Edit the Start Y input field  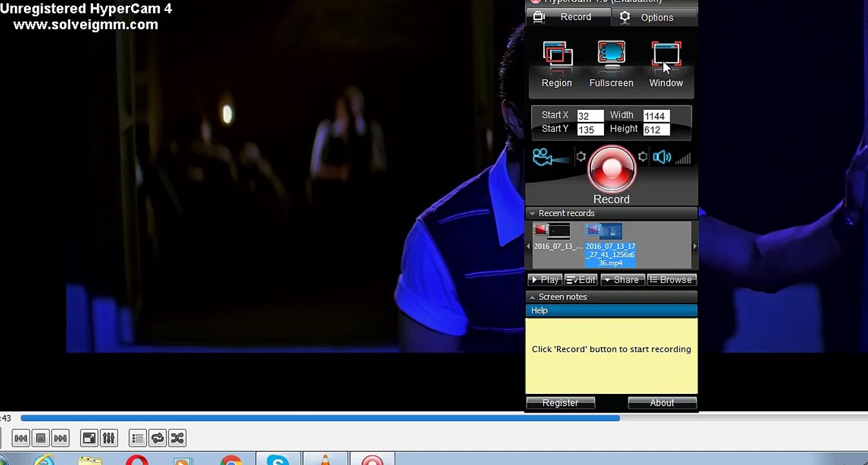coord(590,130)
